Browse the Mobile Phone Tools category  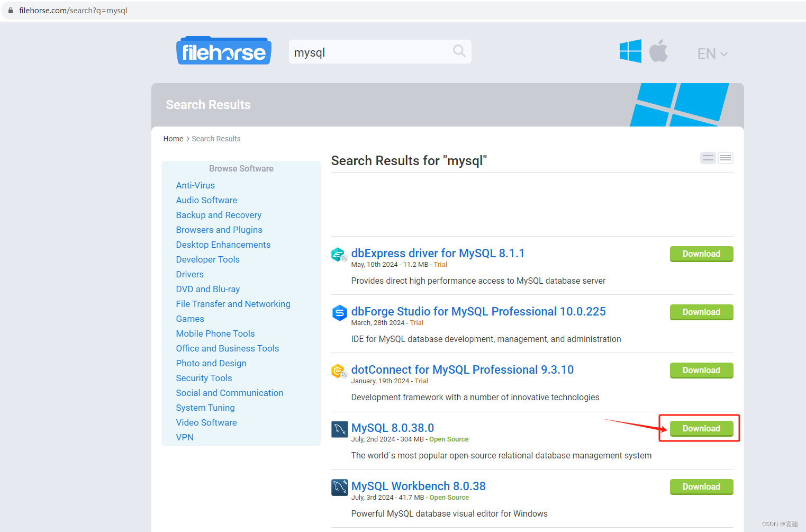coord(215,333)
